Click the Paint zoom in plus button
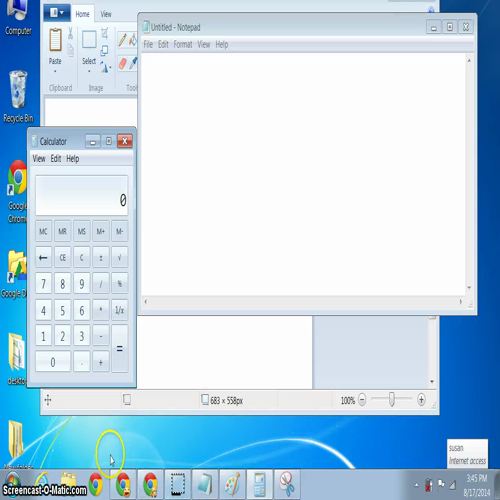The width and height of the screenshot is (500, 500). point(421,399)
